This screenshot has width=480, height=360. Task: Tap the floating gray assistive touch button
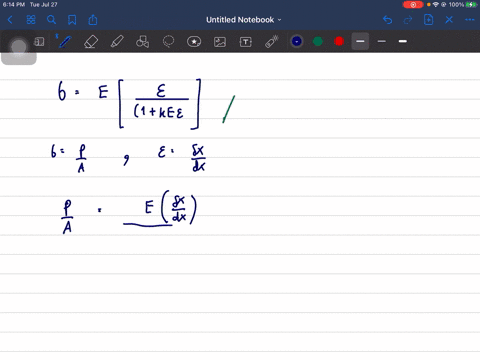coord(19,48)
